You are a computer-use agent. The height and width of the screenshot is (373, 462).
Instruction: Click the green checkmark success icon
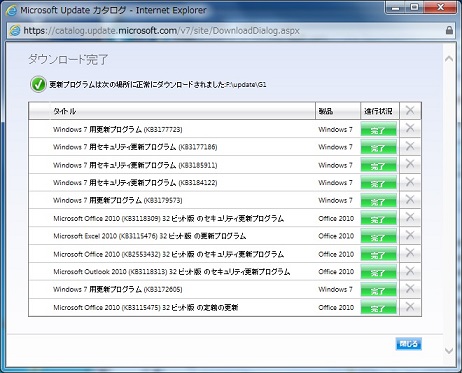pyautogui.click(x=38, y=84)
